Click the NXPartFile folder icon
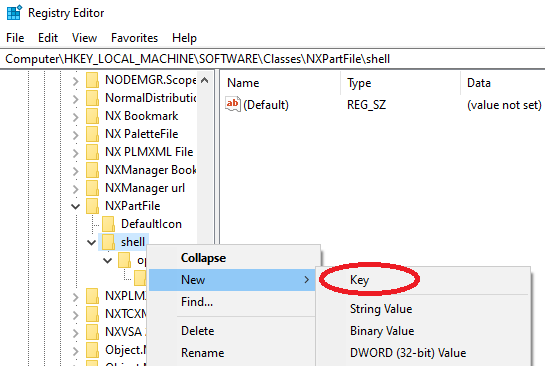 pyautogui.click(x=92, y=206)
